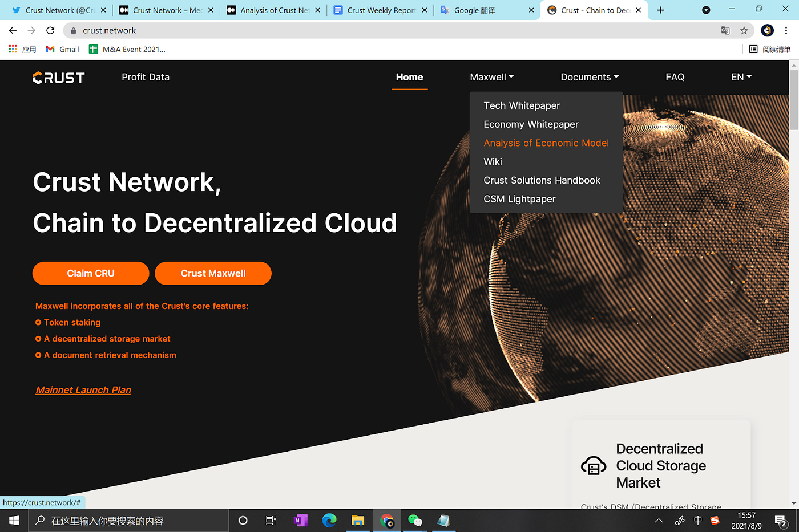
Task: Open a new browser tab with plus
Action: point(660,10)
